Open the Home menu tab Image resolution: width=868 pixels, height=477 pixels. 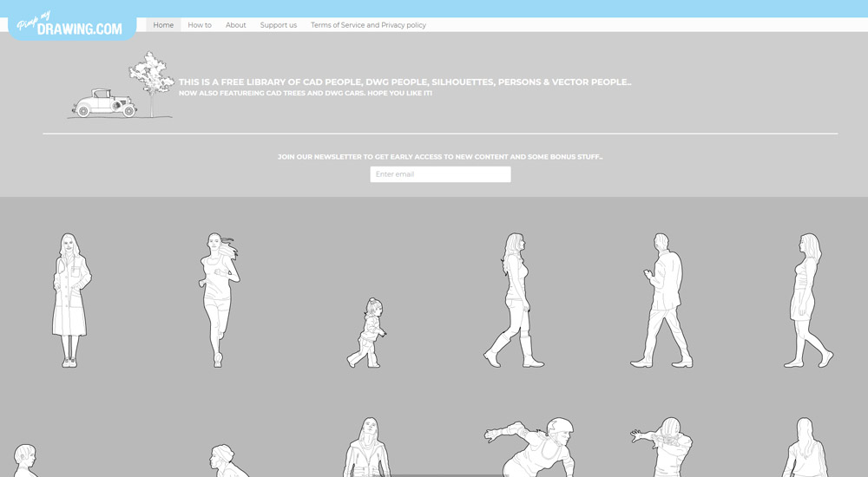click(163, 25)
